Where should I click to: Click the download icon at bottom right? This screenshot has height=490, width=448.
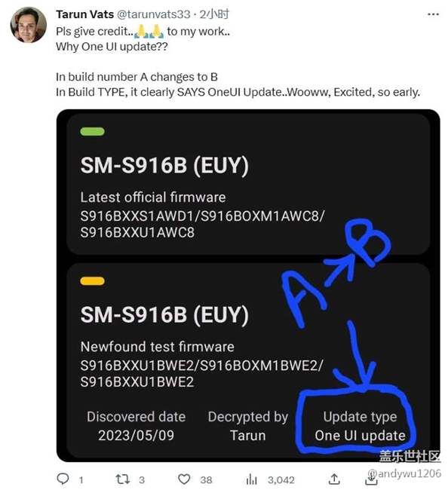[x=371, y=479]
